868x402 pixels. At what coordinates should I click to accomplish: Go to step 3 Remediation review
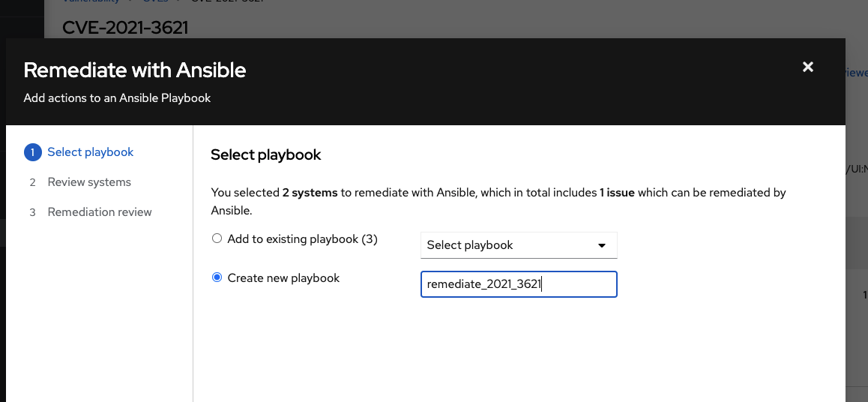click(90, 212)
